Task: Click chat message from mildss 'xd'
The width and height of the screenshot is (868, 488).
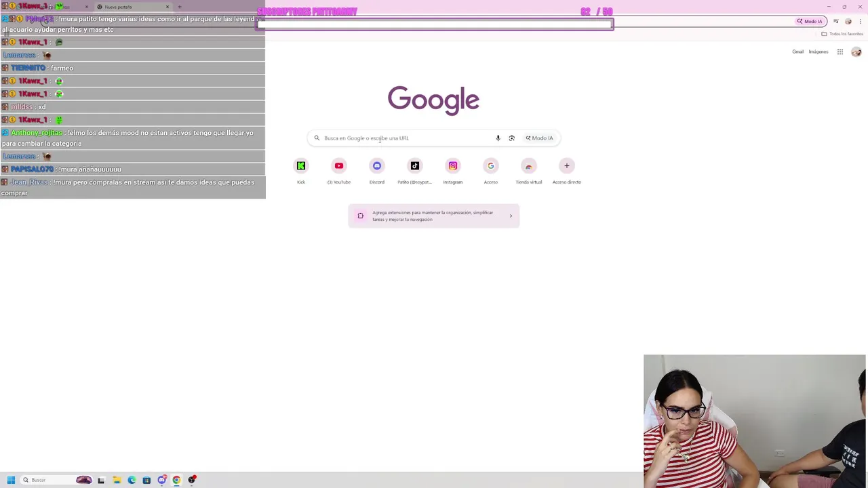Action: click(x=132, y=106)
